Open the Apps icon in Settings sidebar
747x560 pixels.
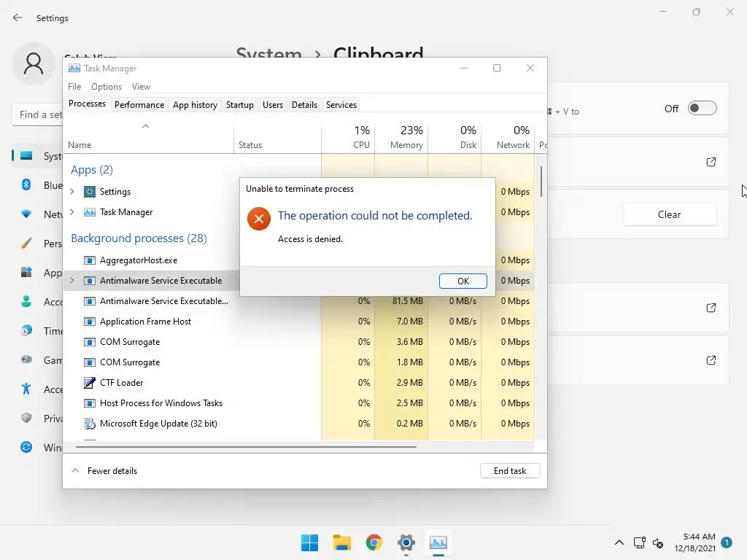[x=26, y=273]
